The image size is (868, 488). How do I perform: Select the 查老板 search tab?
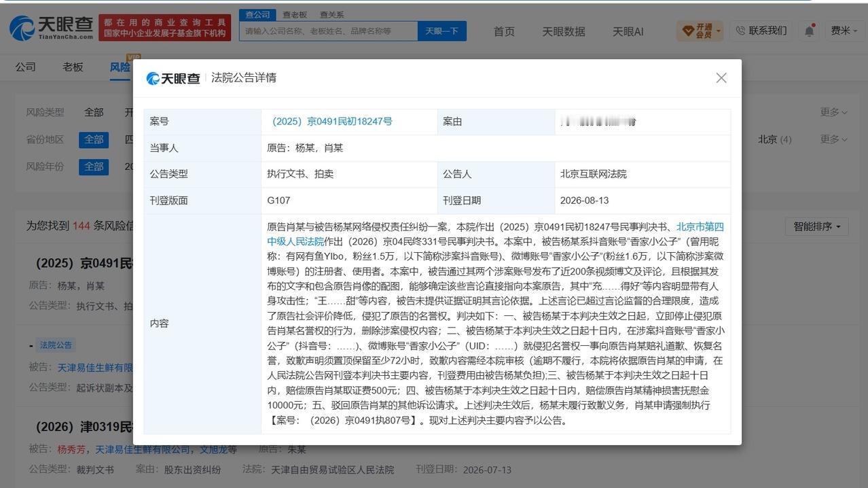point(295,14)
